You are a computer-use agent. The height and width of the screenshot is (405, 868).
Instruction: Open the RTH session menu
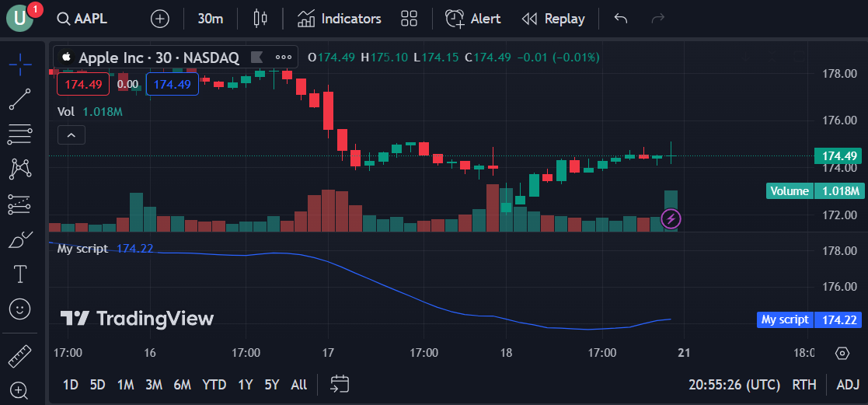click(x=804, y=385)
